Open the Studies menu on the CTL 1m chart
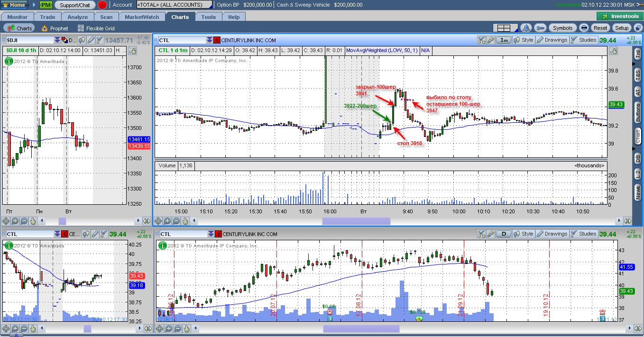644x337 pixels. [x=583, y=40]
